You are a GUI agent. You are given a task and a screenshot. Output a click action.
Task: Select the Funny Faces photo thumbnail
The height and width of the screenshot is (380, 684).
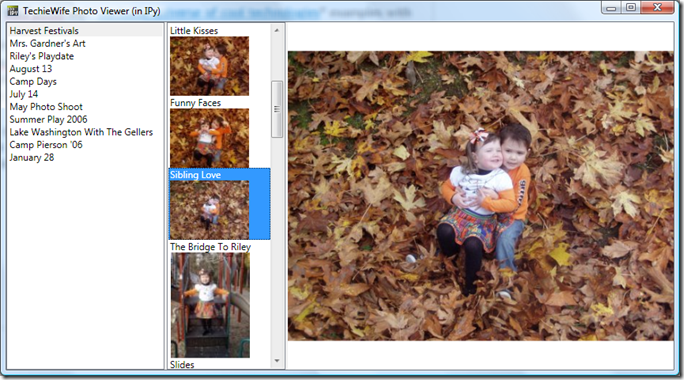point(209,138)
